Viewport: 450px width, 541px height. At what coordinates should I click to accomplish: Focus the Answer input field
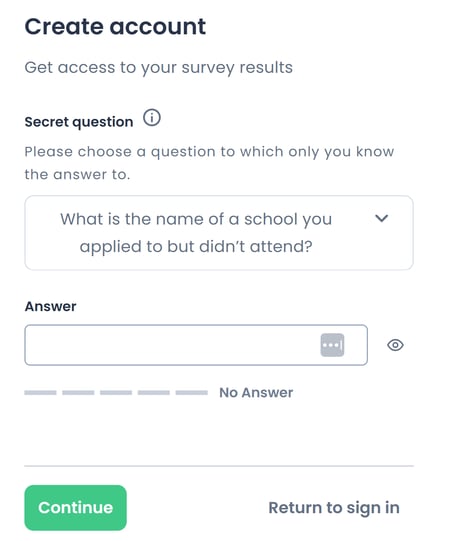tap(196, 345)
